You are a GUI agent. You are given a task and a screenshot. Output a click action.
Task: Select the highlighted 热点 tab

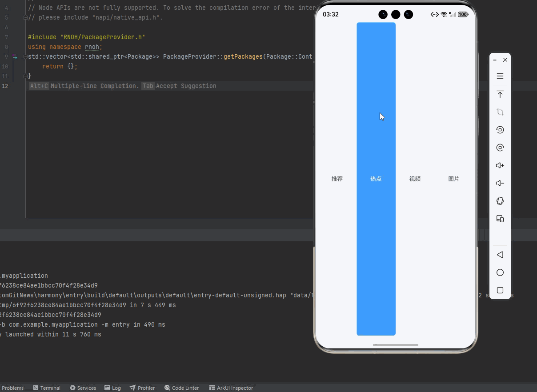376,179
